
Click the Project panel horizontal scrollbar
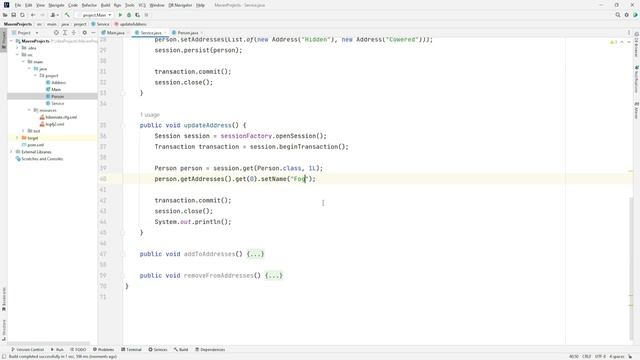(48, 344)
